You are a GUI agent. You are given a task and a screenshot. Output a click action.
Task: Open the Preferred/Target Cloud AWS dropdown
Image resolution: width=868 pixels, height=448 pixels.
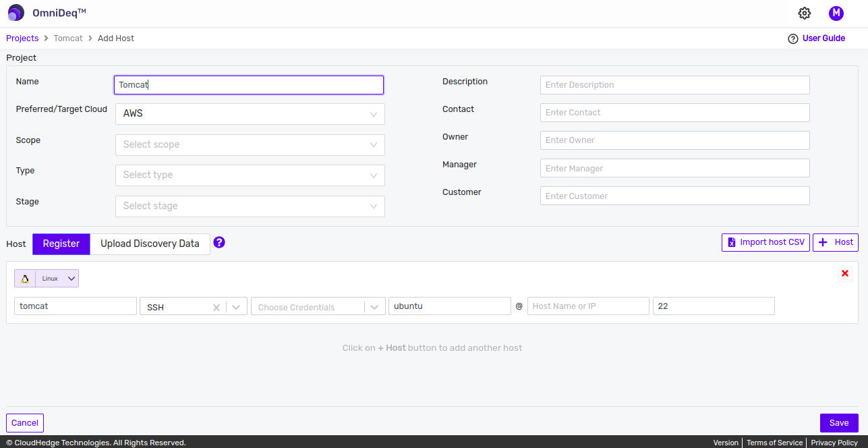click(250, 114)
